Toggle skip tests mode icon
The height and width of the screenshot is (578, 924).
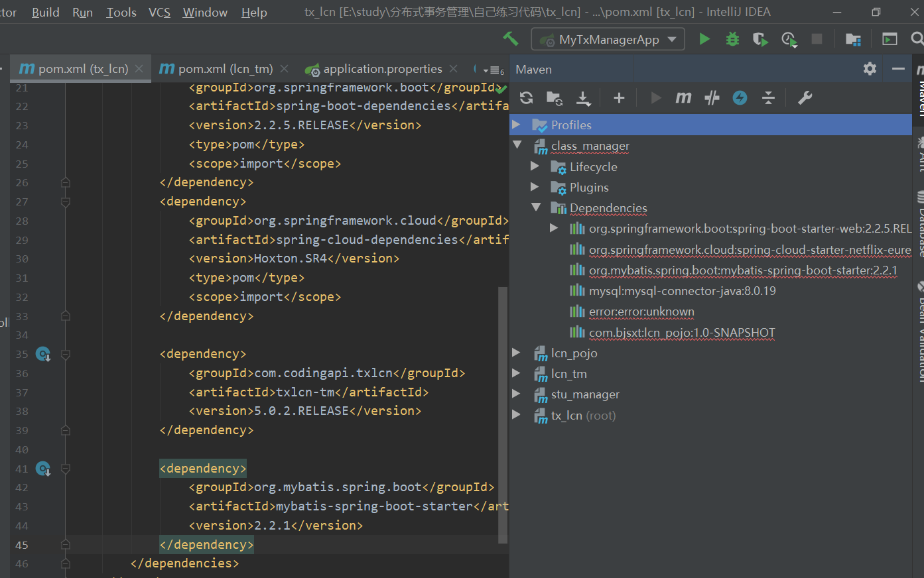[740, 98]
